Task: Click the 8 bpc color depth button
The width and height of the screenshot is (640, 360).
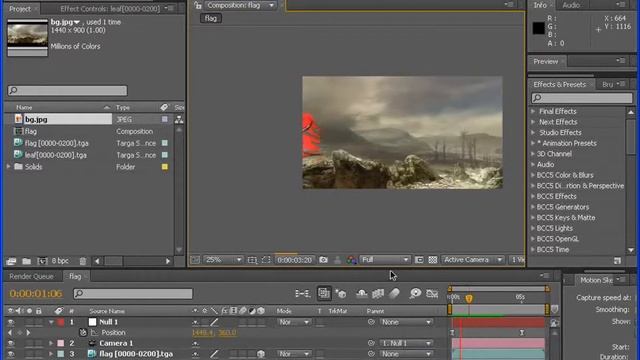Action: [x=60, y=261]
